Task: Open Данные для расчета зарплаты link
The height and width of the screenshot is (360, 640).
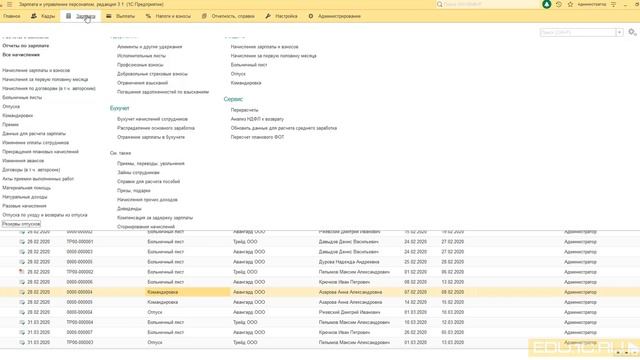Action: 34,133
